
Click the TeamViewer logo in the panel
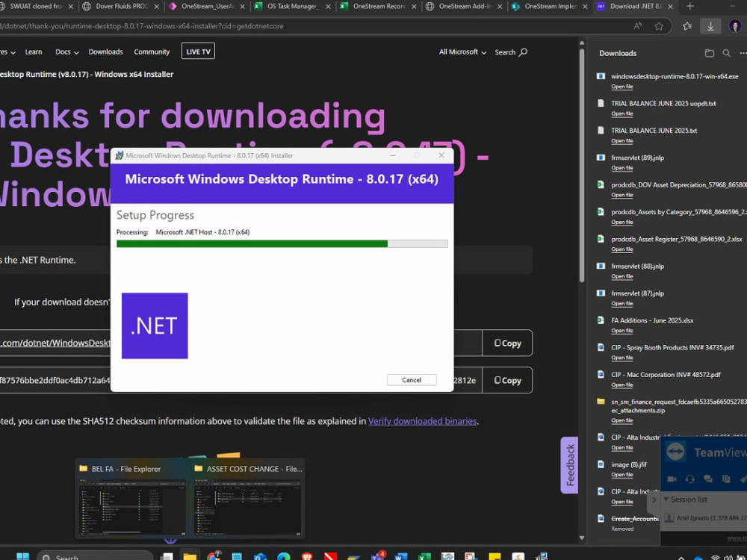[x=675, y=452]
